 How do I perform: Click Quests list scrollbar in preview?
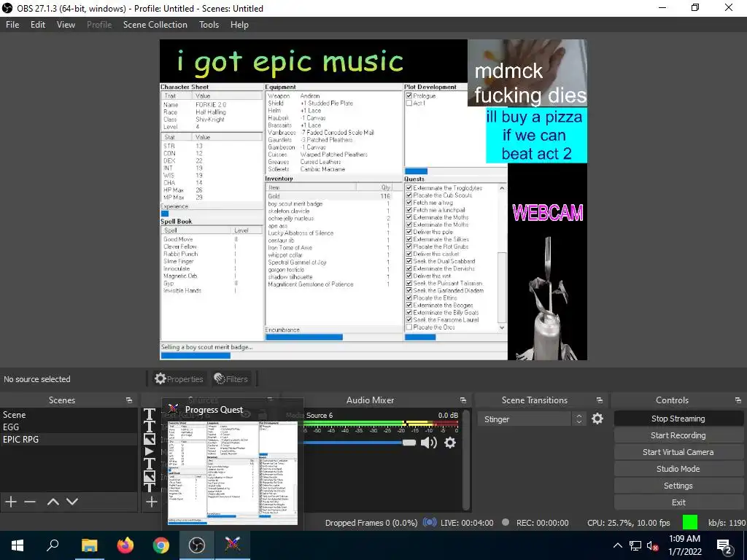pos(502,287)
